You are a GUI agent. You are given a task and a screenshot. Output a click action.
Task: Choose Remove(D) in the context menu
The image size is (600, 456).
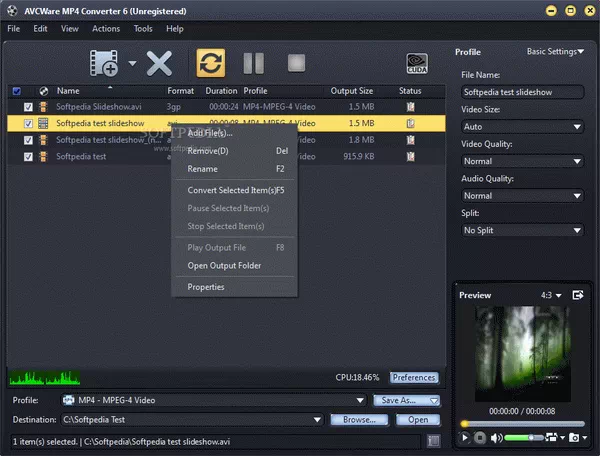pyautogui.click(x=234, y=151)
